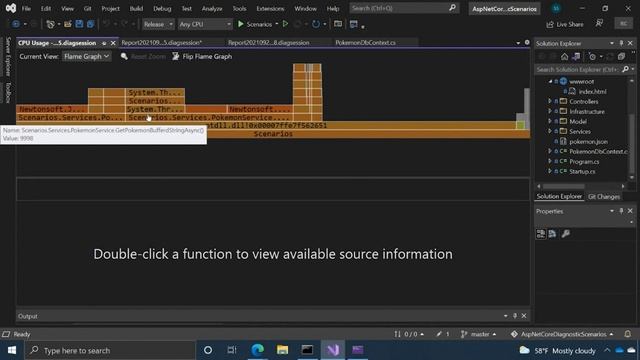Click the navigate backward toolbar icon
The image size is (640, 360).
point(16,24)
